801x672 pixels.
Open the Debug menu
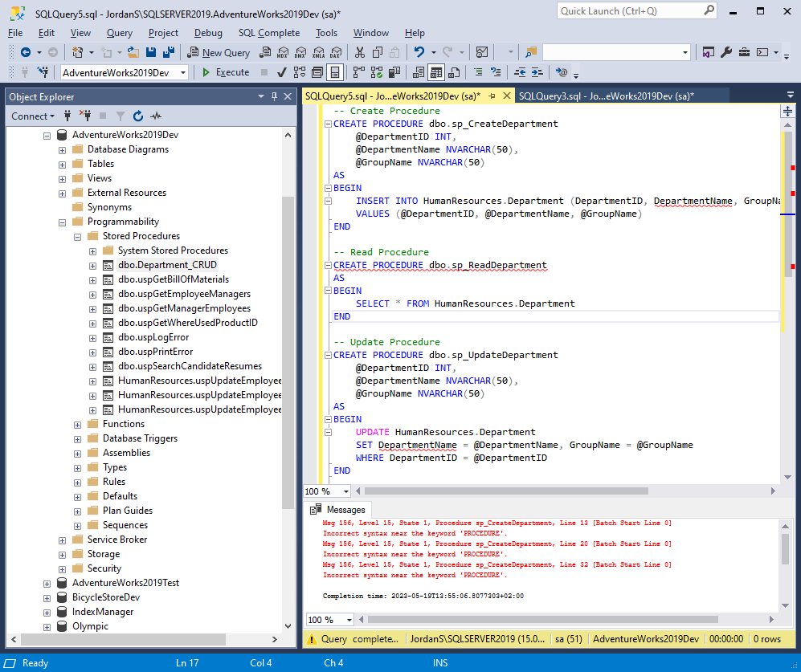pos(208,33)
